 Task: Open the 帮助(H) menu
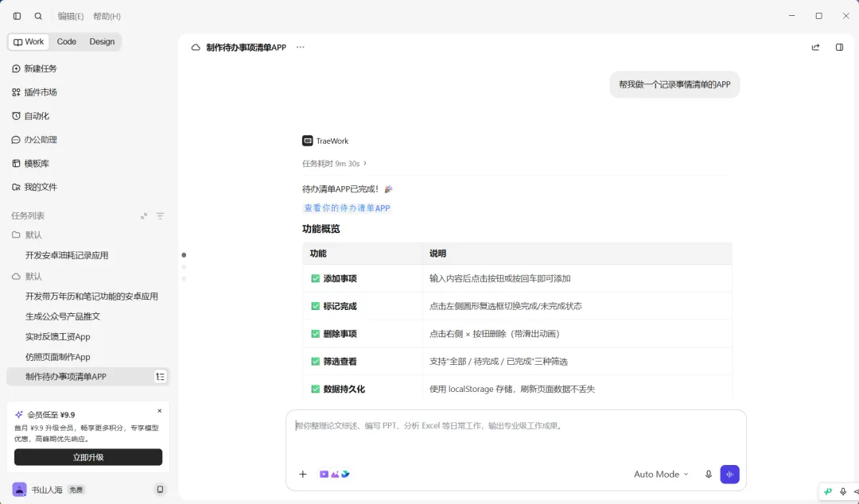point(107,17)
